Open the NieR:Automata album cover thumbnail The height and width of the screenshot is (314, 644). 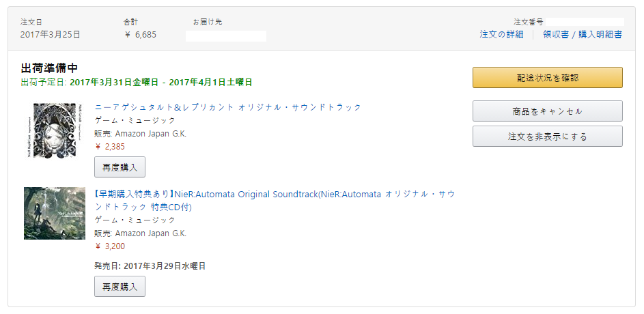(55, 213)
